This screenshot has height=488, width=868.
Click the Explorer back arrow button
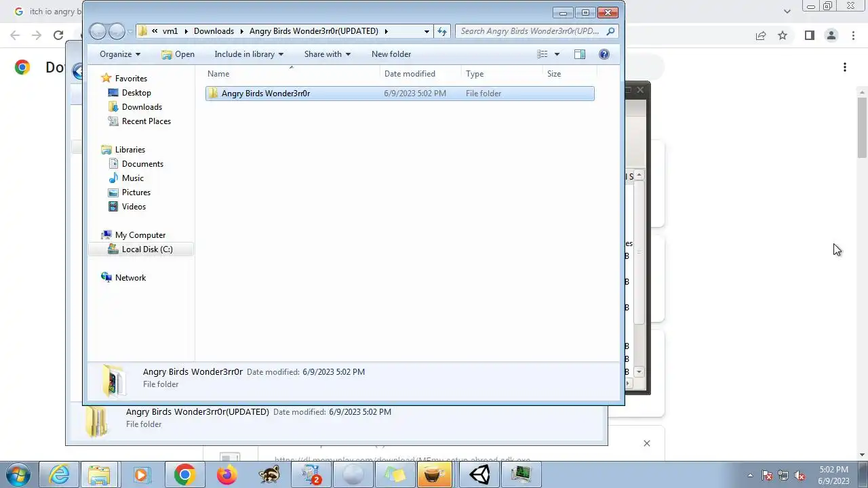[x=98, y=31]
